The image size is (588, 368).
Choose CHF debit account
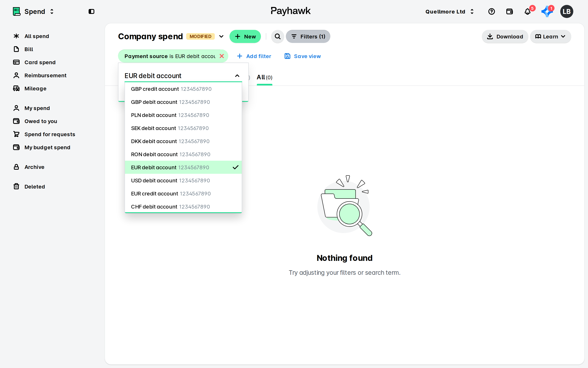click(183, 207)
